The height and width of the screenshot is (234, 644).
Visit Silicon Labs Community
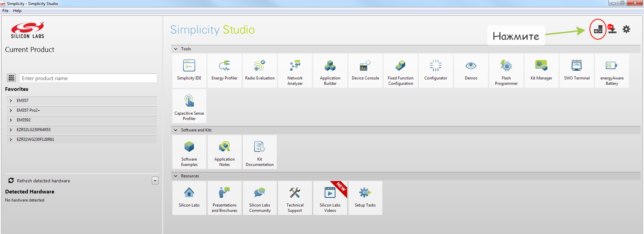coord(260,198)
